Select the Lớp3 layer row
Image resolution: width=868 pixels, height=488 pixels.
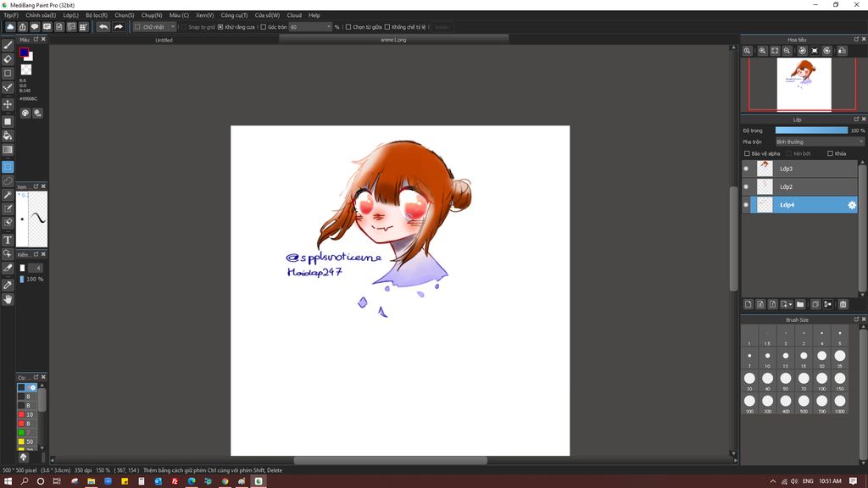(x=799, y=169)
